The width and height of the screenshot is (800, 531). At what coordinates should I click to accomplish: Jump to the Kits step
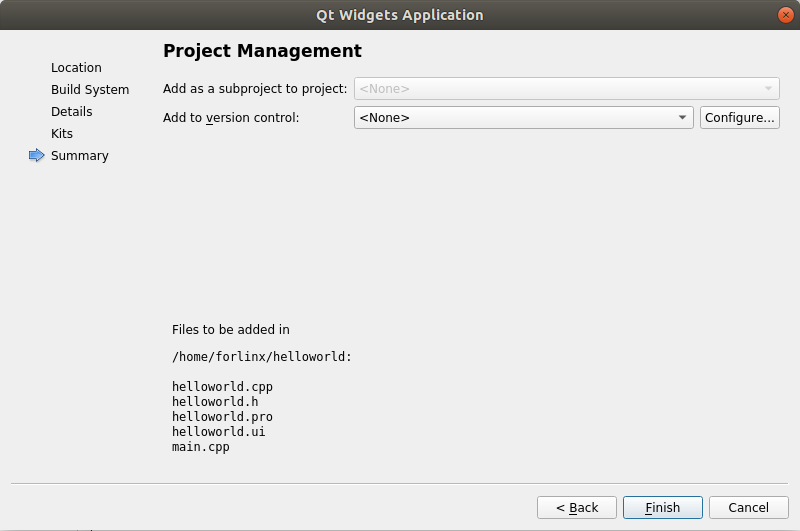(x=62, y=134)
